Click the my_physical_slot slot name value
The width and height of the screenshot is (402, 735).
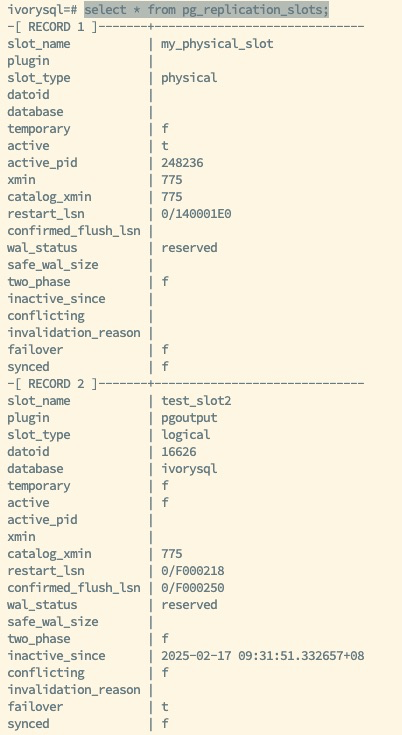click(217, 44)
